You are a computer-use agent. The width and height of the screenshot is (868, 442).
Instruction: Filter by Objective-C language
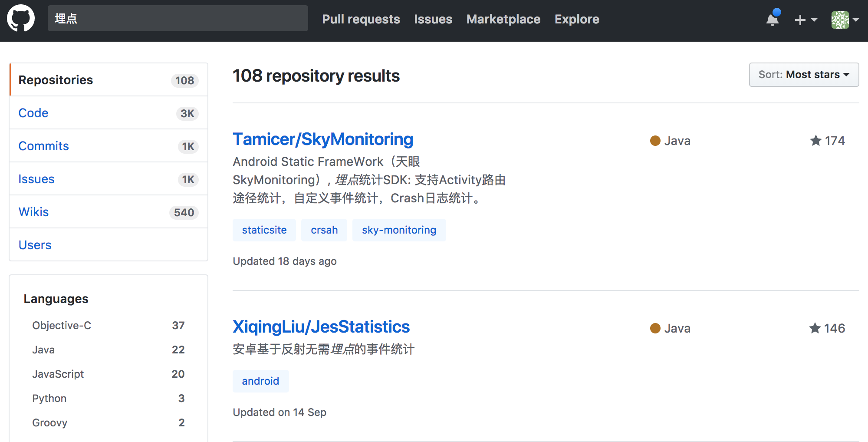pyautogui.click(x=108, y=326)
